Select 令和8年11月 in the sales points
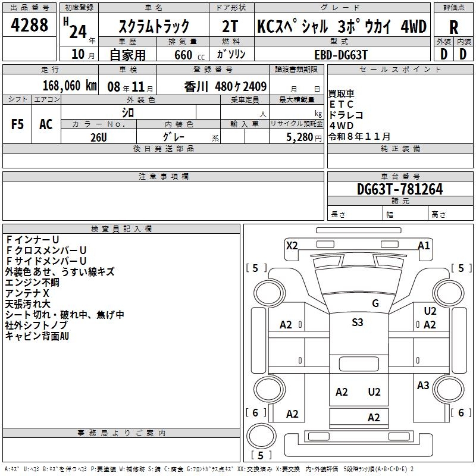This screenshot has height=476, width=476. click(359, 136)
